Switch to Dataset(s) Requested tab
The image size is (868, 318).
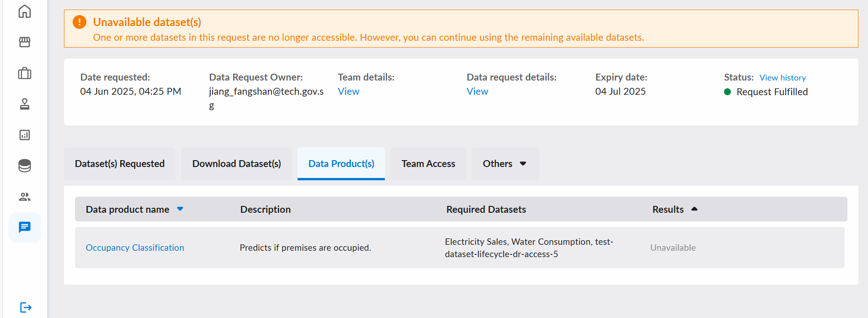coord(120,164)
